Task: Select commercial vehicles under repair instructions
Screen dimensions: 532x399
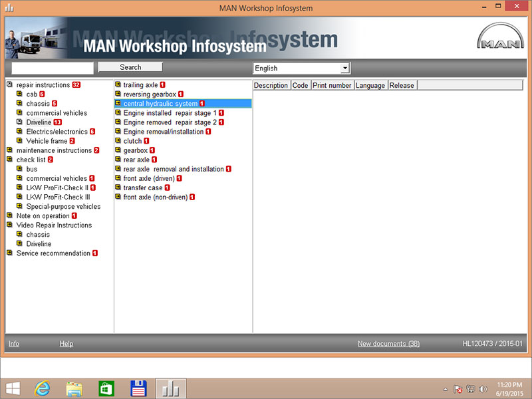Action: tap(57, 113)
